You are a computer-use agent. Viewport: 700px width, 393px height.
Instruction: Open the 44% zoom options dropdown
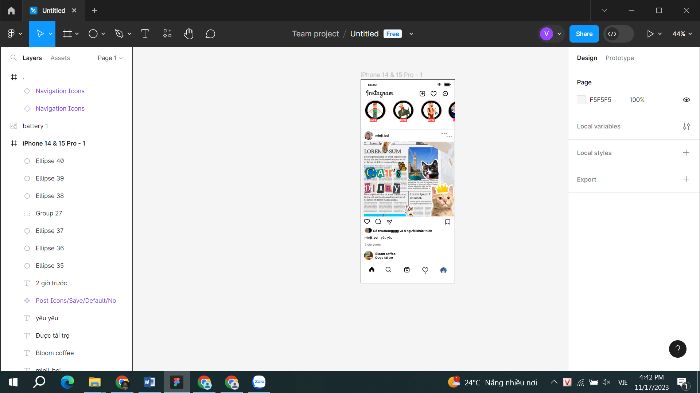pos(682,34)
